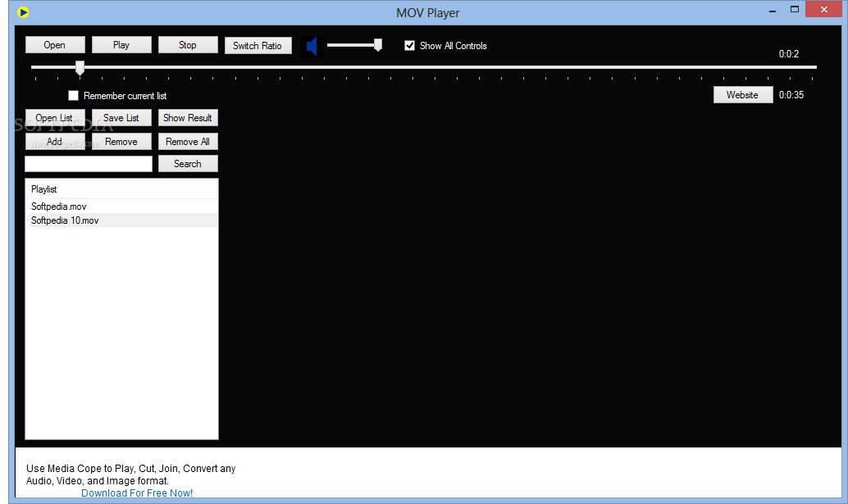Minimize the MOV Player window
848x504 pixels.
point(773,11)
